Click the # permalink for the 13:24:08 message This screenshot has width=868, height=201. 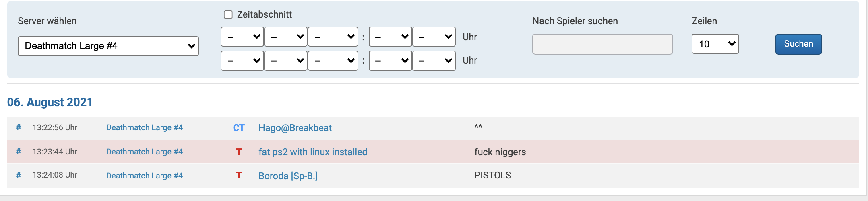click(x=18, y=175)
